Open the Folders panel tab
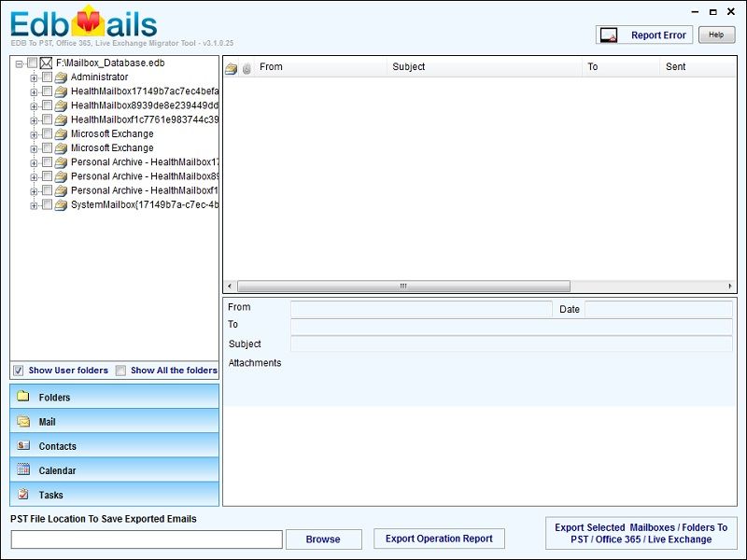Screen dimensions: 747x560 click(x=114, y=396)
